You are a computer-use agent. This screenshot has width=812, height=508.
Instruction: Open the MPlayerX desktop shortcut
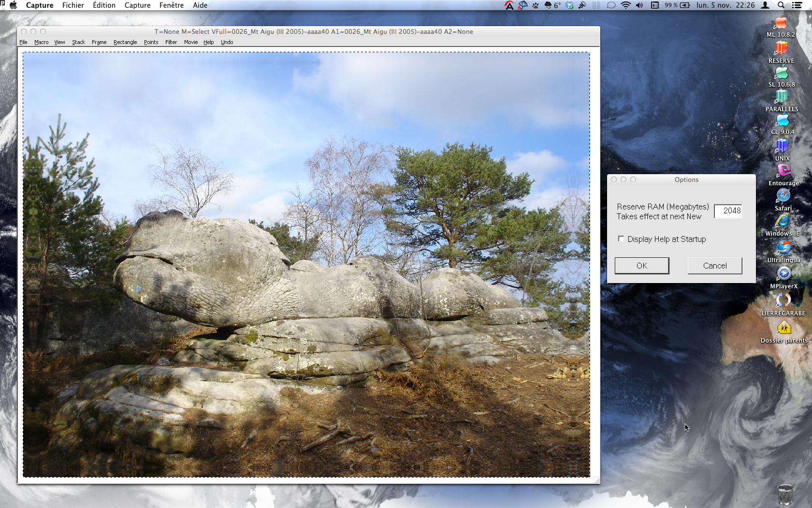tap(783, 274)
